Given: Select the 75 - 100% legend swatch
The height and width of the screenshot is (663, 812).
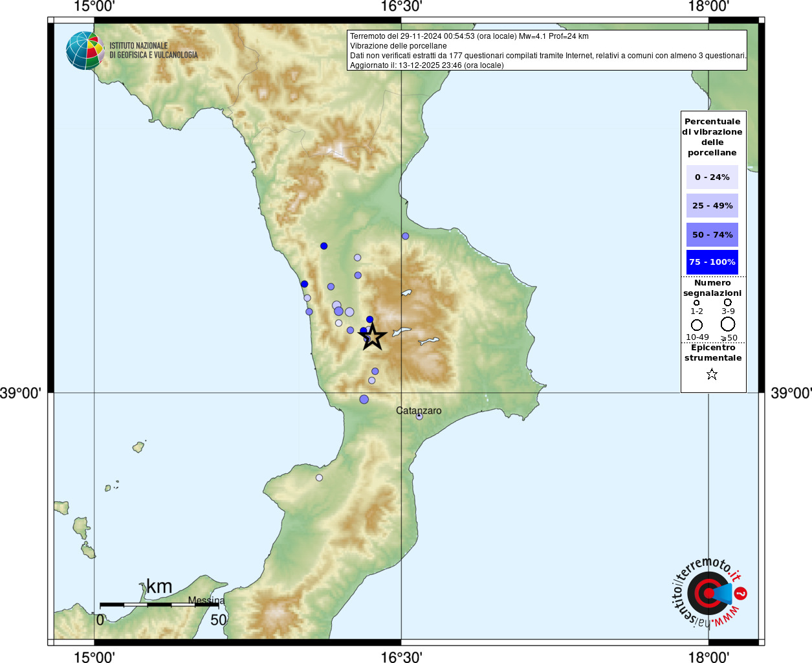Looking at the screenshot, I should tap(712, 262).
